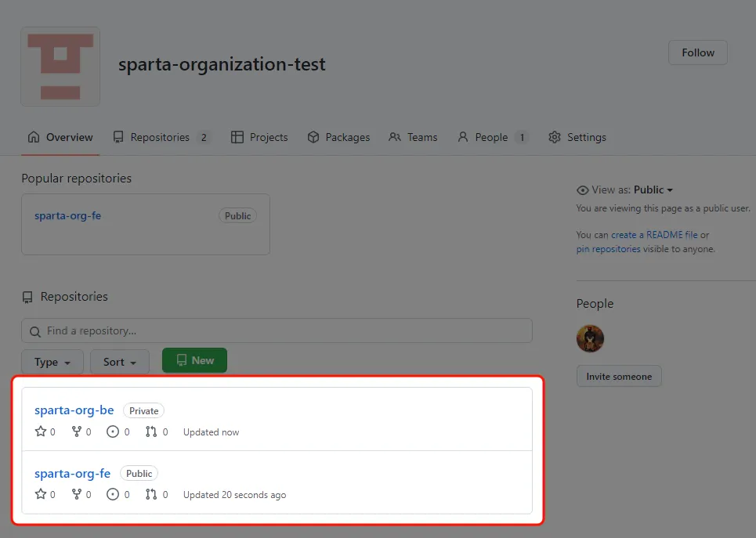Click the pull request icon for sparta-org-fe row
Screen dimensions: 756x538
151,494
